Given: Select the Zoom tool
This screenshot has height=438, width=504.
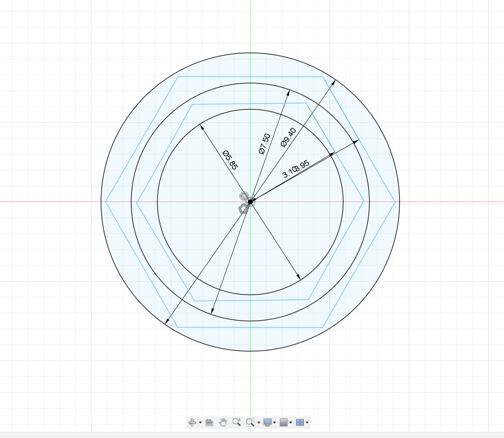Looking at the screenshot, I should (x=237, y=422).
